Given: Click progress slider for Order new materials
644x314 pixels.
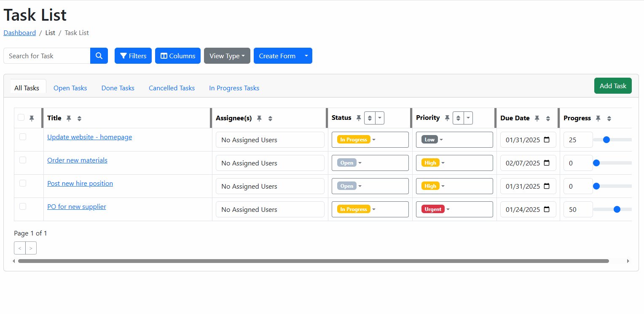Looking at the screenshot, I should click(612, 163).
